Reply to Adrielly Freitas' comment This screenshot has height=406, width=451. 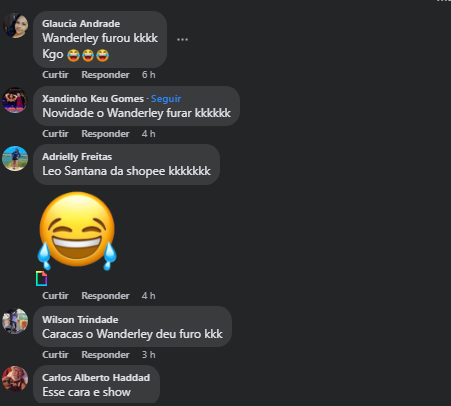pyautogui.click(x=105, y=296)
